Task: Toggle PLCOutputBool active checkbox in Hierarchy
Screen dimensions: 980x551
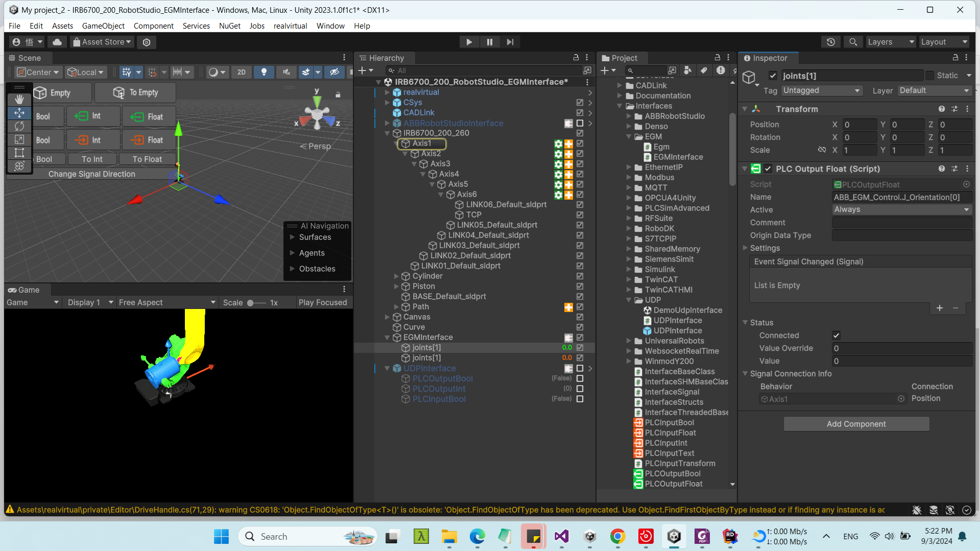Action: click(580, 378)
